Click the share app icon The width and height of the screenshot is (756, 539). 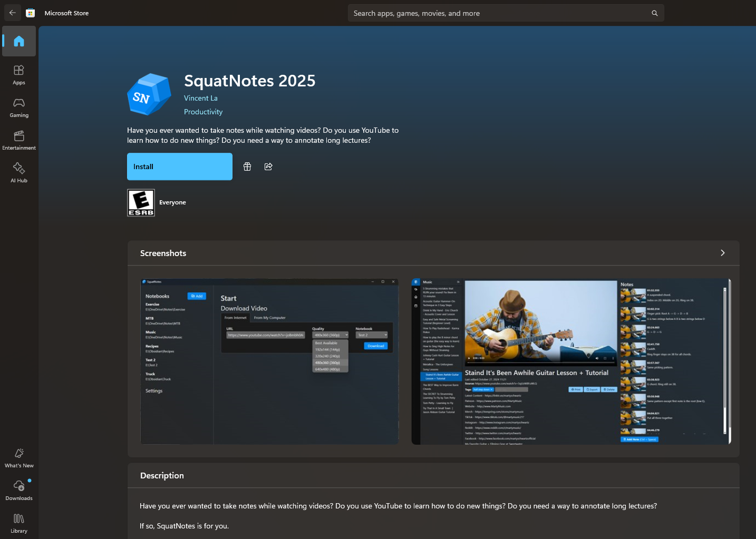(268, 166)
